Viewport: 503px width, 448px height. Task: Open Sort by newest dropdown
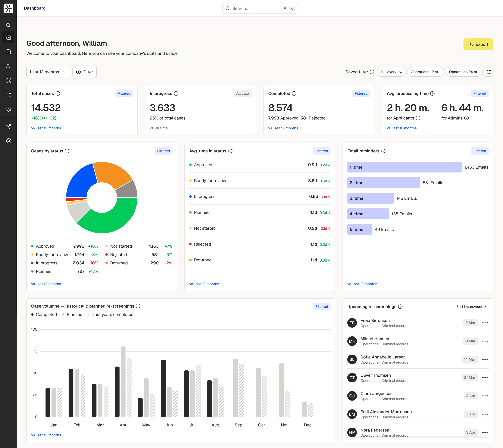(472, 307)
